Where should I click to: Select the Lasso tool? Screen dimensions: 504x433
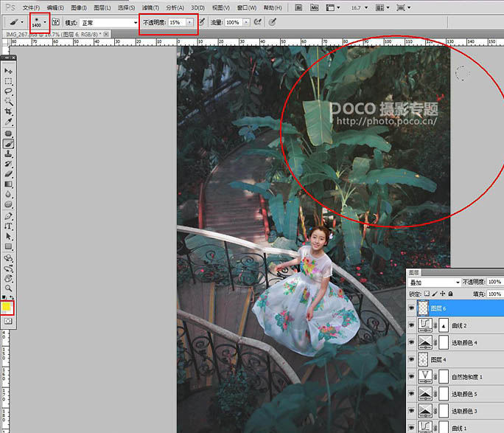coord(9,91)
